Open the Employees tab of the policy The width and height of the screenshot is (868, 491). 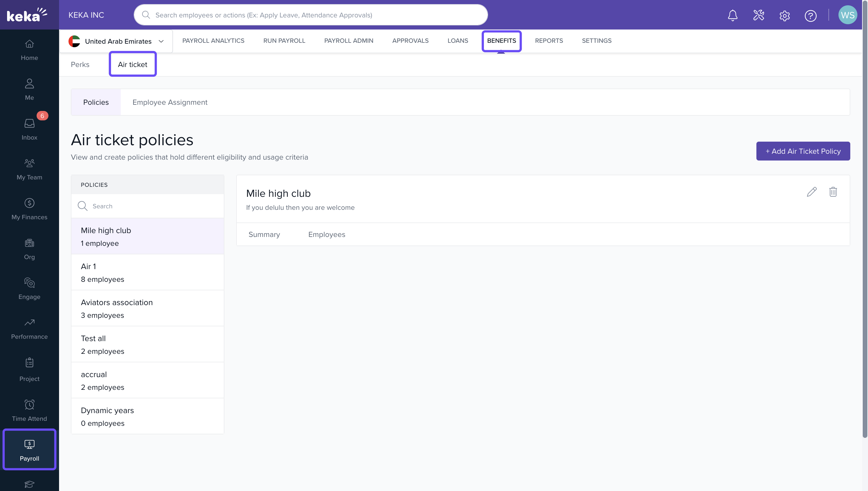327,234
